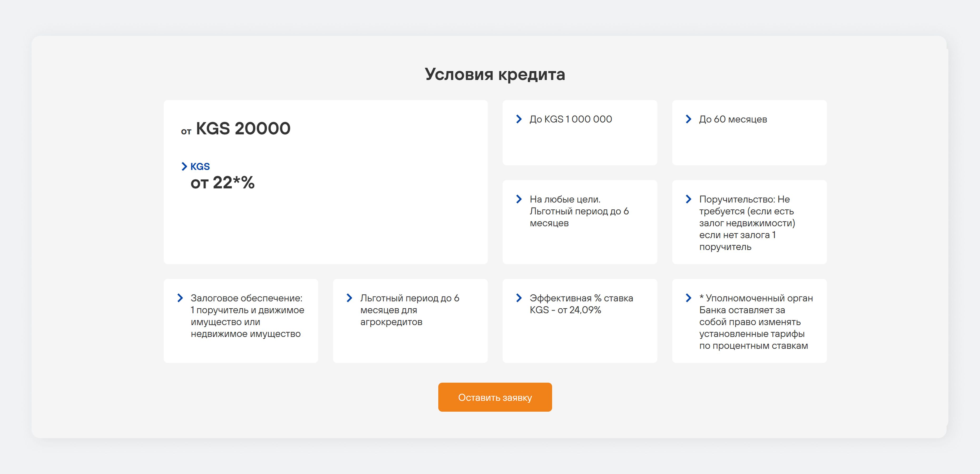
Task: Click the "Льготный период" agro loans text
Action: click(x=409, y=310)
